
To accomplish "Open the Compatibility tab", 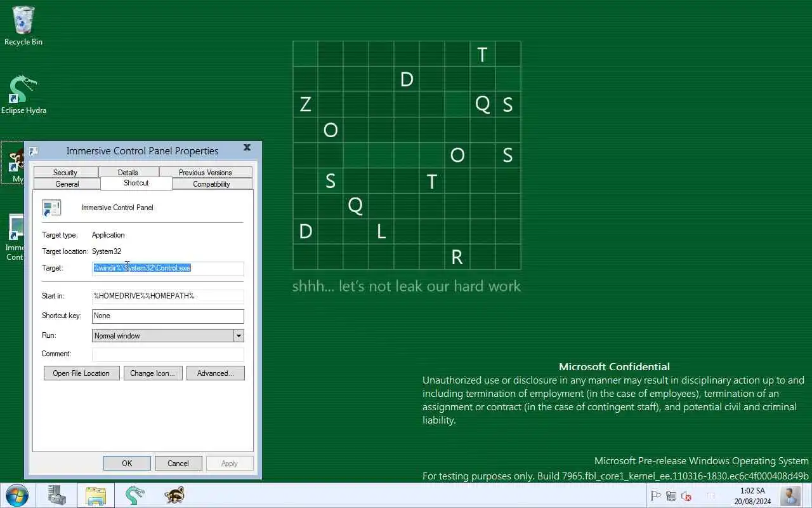I will [x=212, y=184].
